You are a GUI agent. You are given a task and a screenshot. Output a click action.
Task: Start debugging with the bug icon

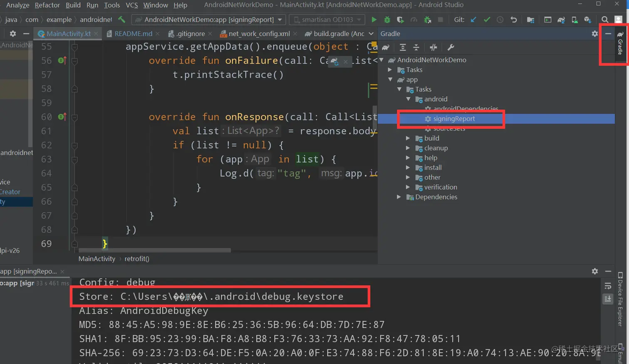[x=387, y=20]
